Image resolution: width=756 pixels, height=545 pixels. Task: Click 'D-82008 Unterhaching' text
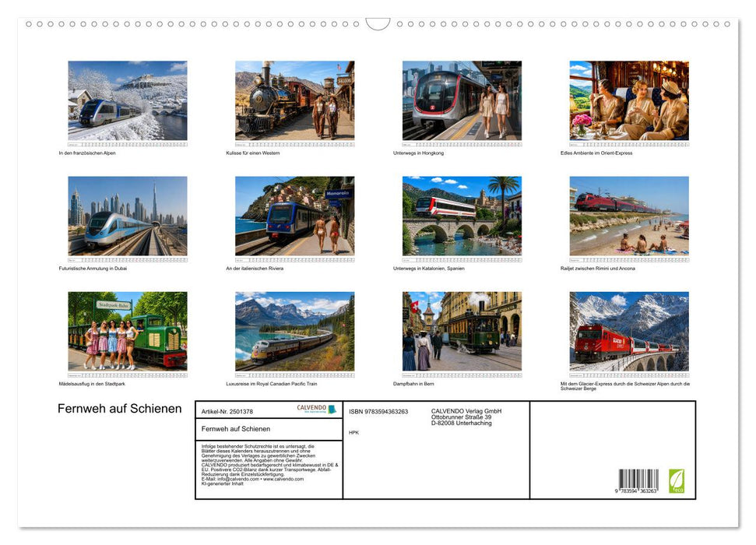pos(462,423)
